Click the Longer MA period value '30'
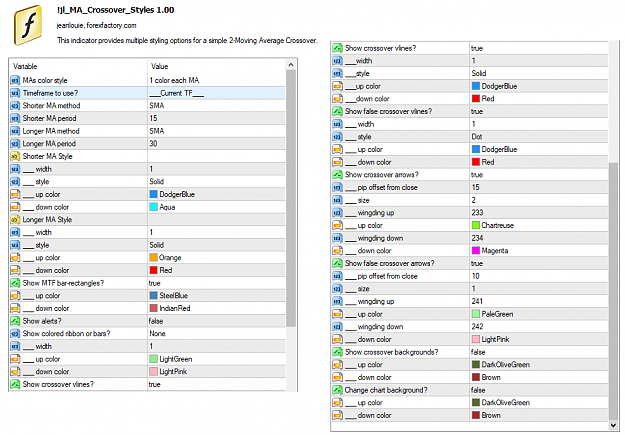This screenshot has width=625, height=435. click(x=153, y=144)
